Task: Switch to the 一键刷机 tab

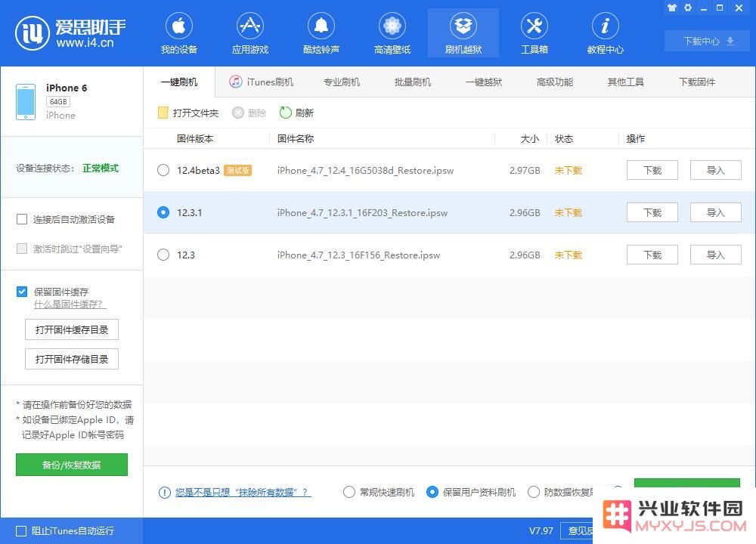Action: [x=179, y=82]
